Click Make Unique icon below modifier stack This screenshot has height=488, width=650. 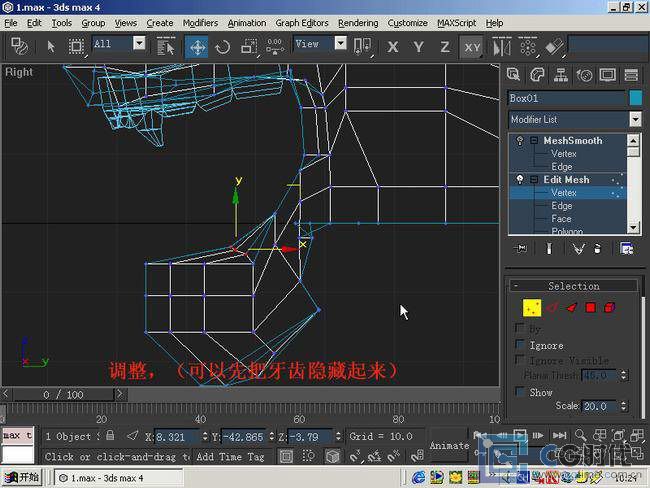click(x=578, y=248)
